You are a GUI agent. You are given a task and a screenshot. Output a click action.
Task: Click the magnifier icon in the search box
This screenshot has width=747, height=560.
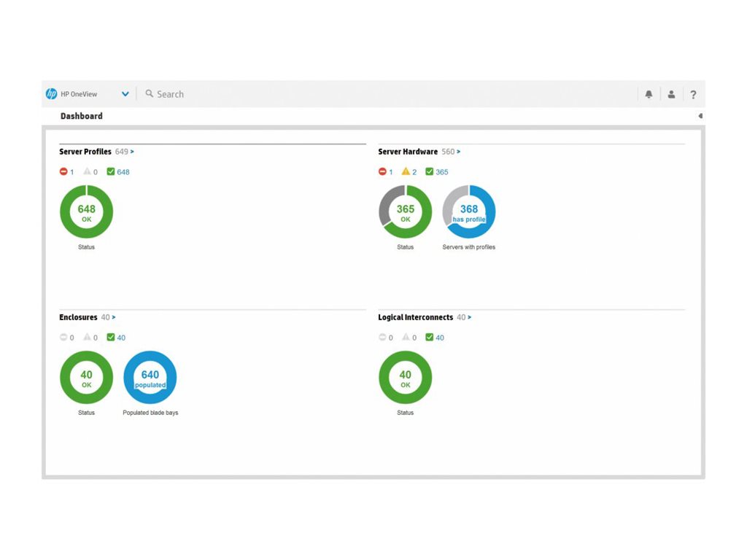(149, 94)
